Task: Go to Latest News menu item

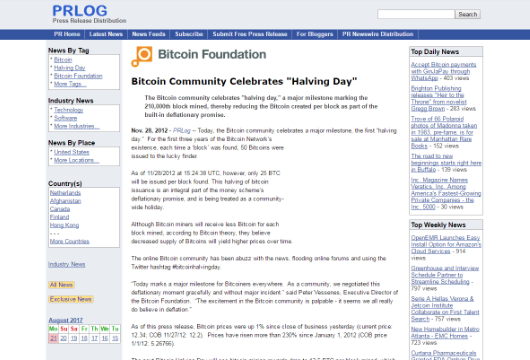Action: [106, 34]
